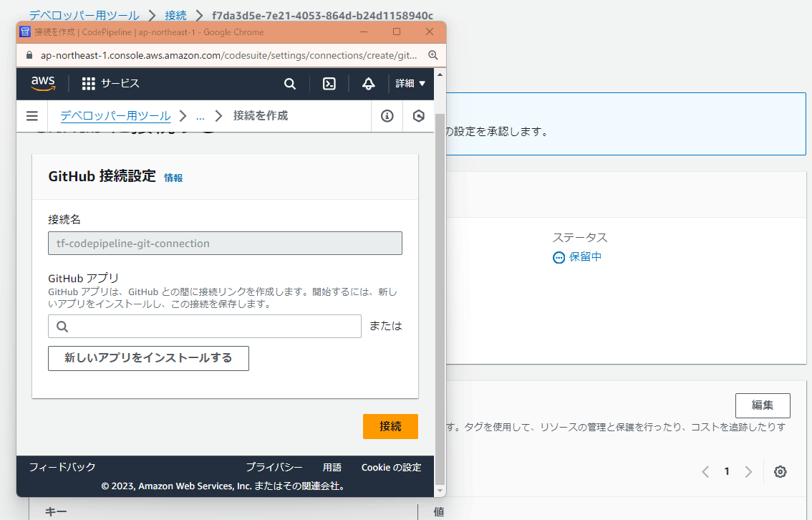This screenshot has width=812, height=520.
Task: Click 編集 button in background window
Action: click(763, 405)
